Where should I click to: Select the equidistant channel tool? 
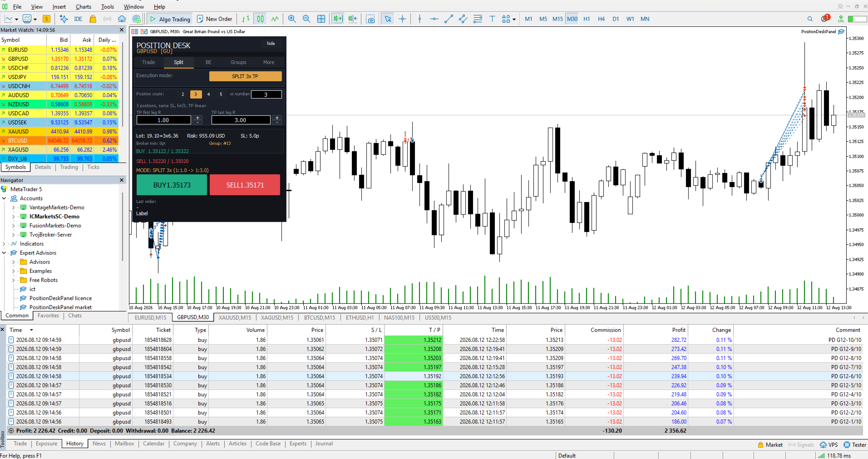(x=463, y=19)
